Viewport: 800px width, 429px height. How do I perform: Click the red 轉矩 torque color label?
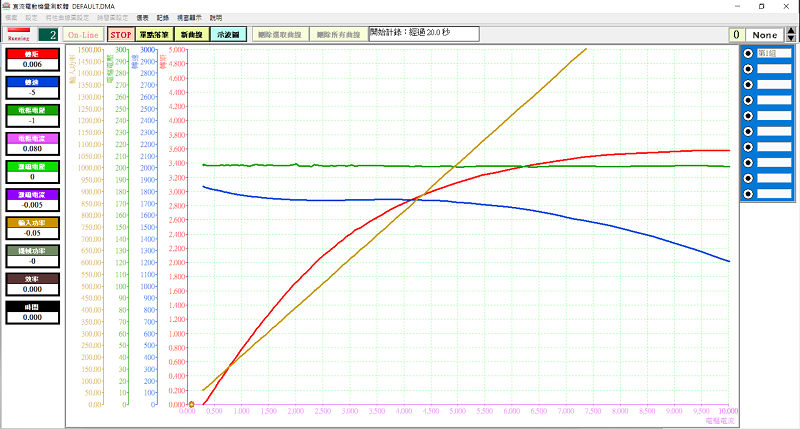point(31,52)
